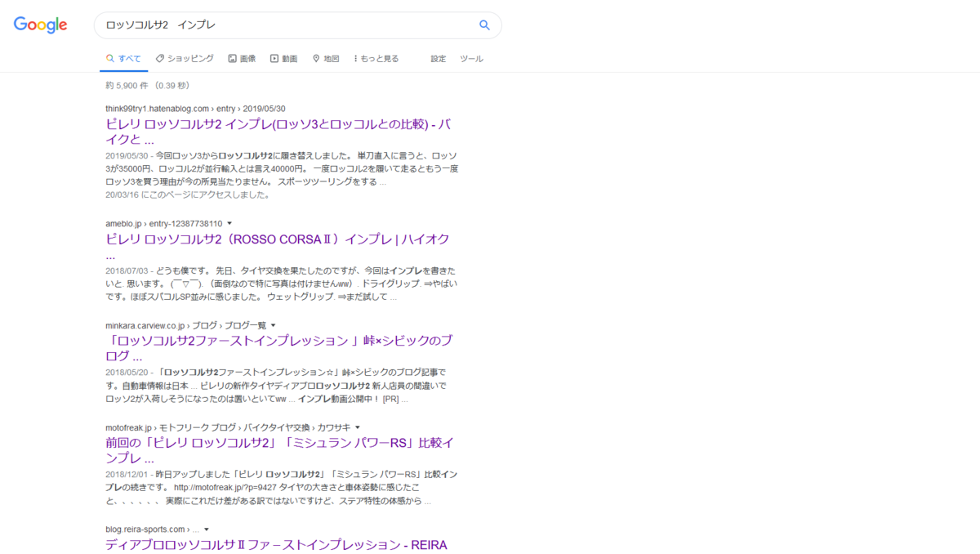Open the minkara ファーストインプレッション result title
Image resolution: width=980 pixels, height=554 pixels.
pos(279,348)
